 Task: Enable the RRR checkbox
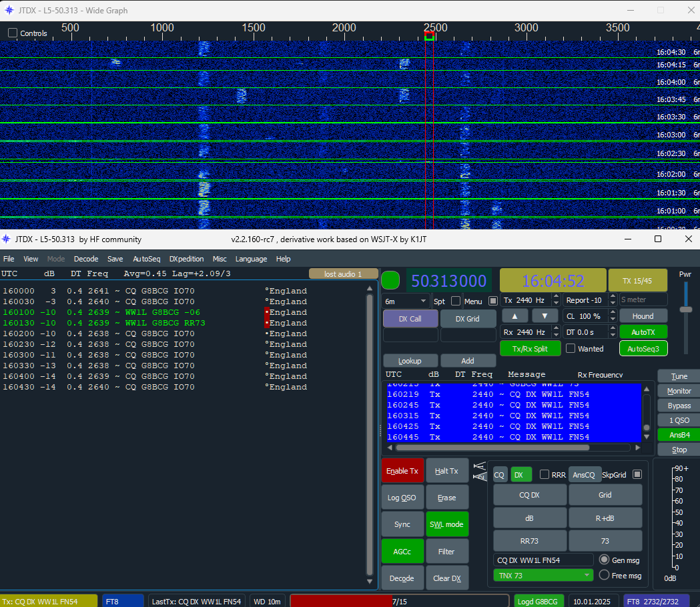point(545,474)
